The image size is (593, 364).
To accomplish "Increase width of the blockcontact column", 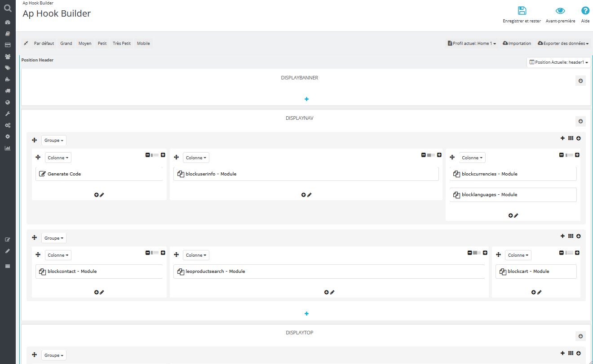I will point(163,253).
